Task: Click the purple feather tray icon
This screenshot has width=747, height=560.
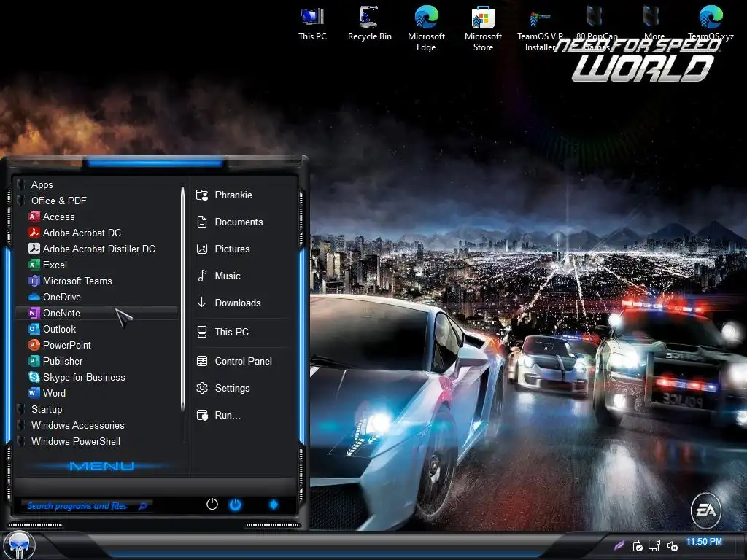Action: pyautogui.click(x=619, y=545)
